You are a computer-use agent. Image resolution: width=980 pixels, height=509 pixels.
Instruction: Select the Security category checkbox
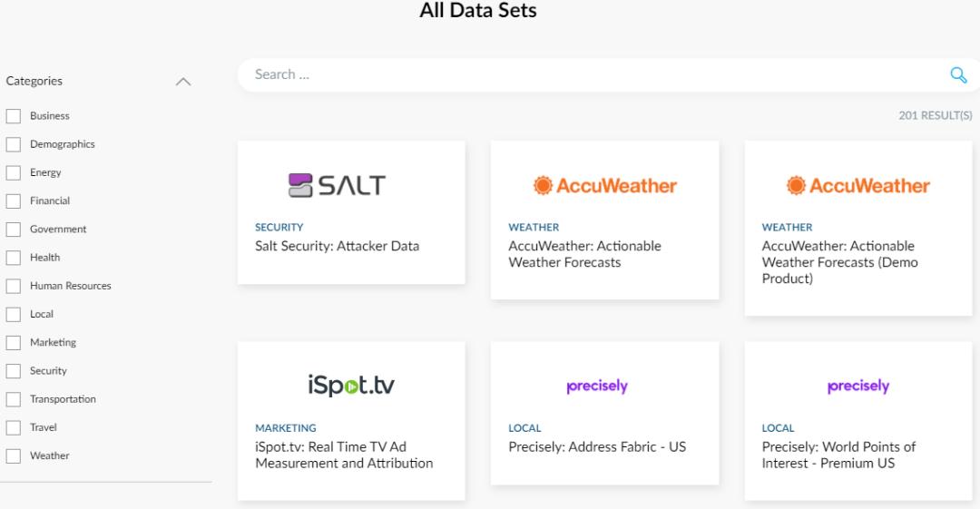(x=14, y=371)
